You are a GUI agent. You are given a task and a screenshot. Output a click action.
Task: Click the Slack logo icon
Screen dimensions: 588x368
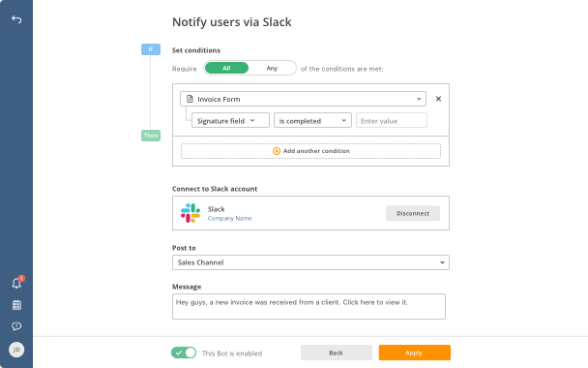[191, 213]
